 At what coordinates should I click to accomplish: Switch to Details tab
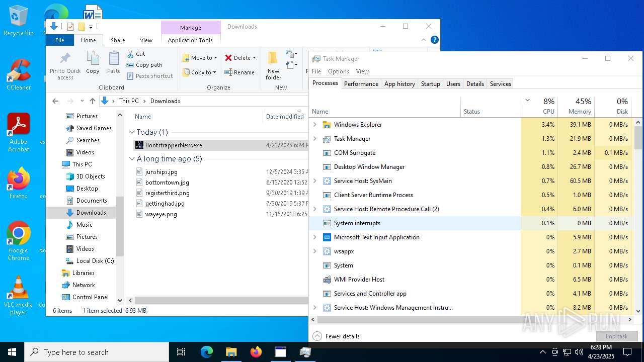coord(475,84)
